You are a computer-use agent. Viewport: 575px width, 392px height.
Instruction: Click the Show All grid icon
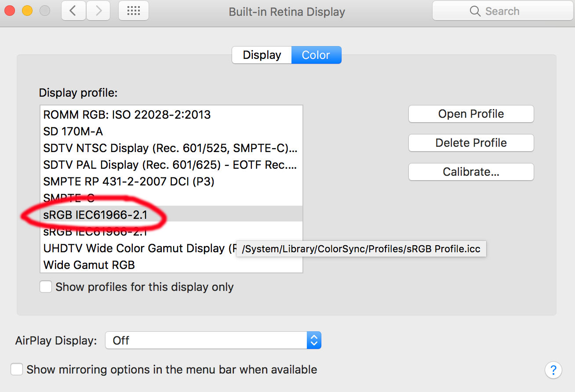133,11
